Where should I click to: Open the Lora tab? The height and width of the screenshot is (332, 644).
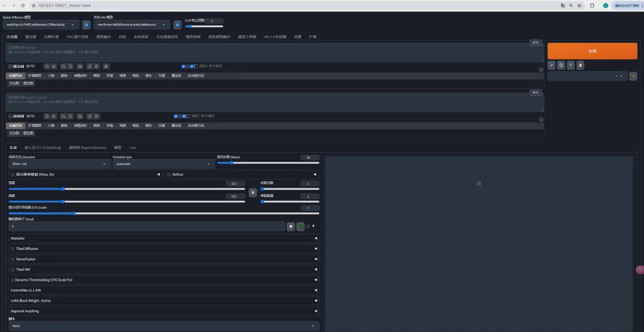pos(132,147)
